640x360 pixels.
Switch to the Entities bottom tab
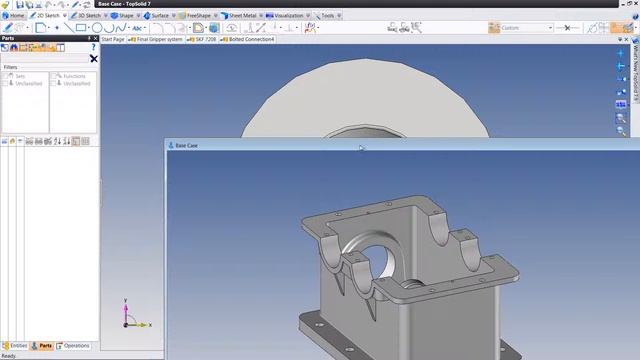(x=15, y=346)
